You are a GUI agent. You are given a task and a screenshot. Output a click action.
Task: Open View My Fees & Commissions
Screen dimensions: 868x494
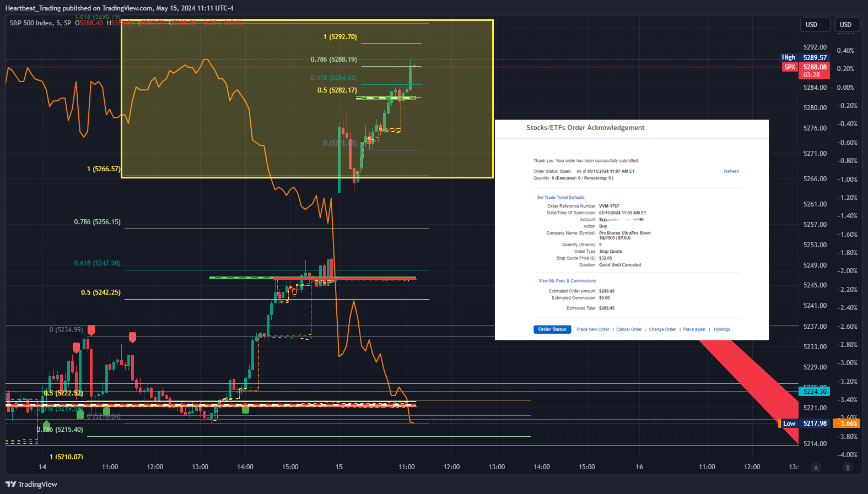point(567,281)
